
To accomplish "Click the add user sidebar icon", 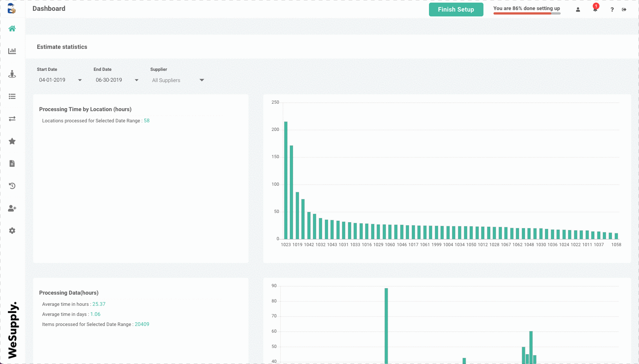I will coord(12,208).
